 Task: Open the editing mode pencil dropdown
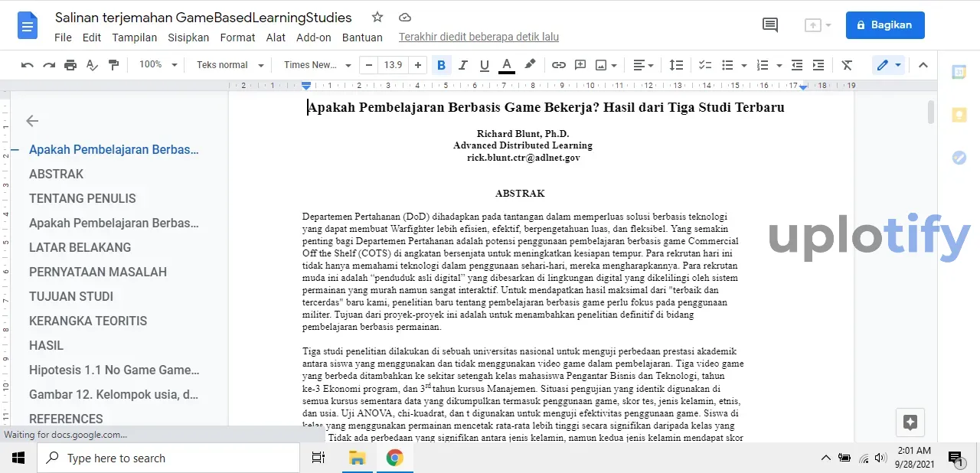889,65
